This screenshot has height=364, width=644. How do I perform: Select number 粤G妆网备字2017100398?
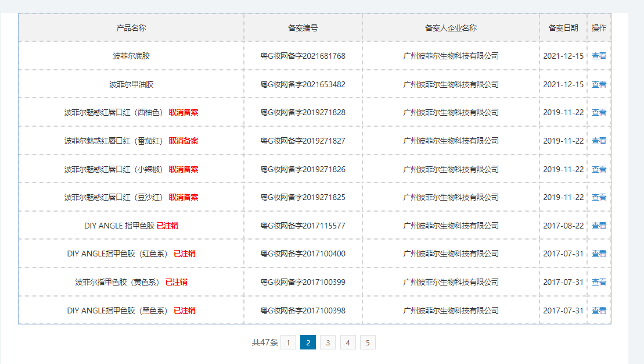[303, 311]
